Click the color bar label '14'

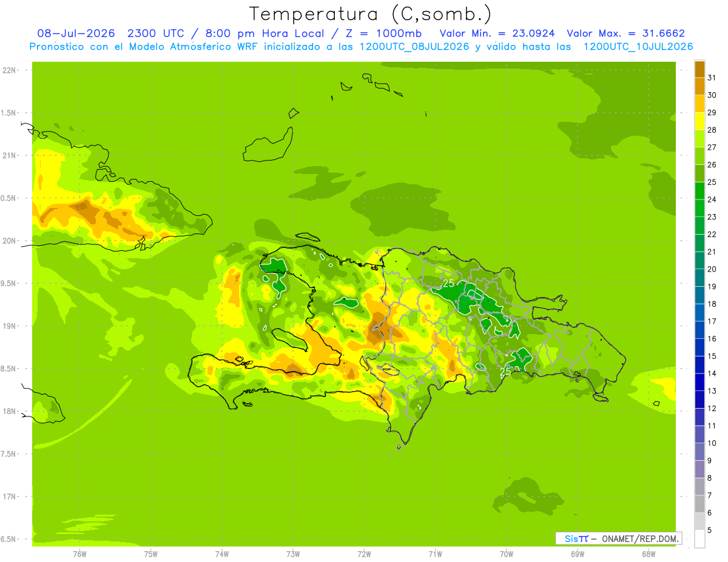coord(712,373)
